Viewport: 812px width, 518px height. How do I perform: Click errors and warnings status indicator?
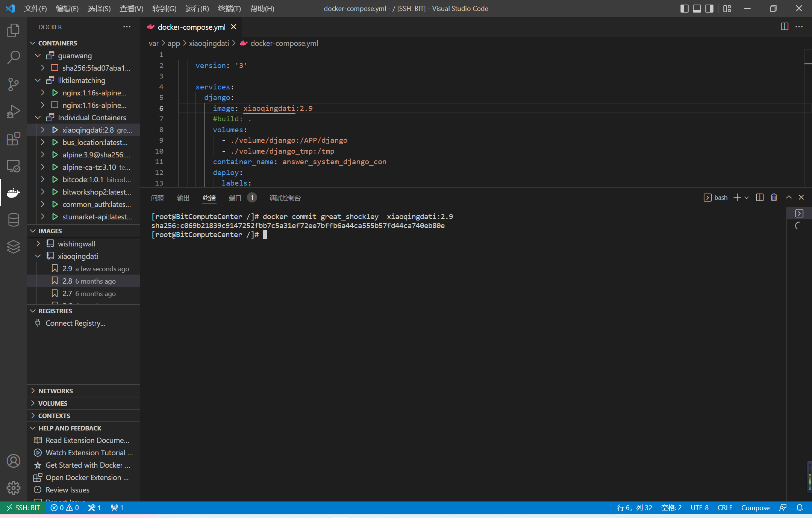click(65, 508)
